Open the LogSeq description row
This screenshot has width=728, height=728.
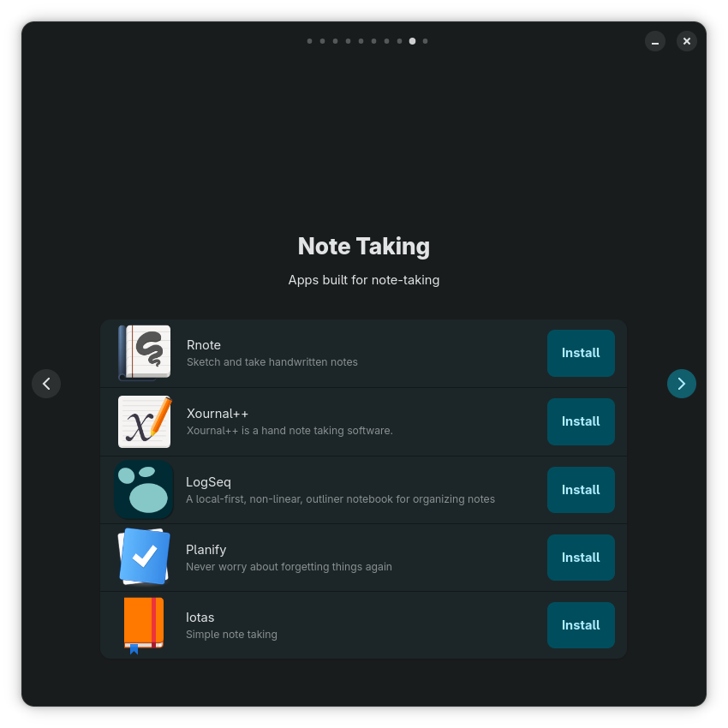point(340,499)
